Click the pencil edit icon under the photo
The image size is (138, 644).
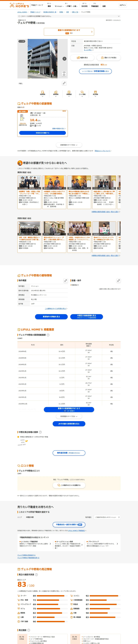(x=64, y=83)
